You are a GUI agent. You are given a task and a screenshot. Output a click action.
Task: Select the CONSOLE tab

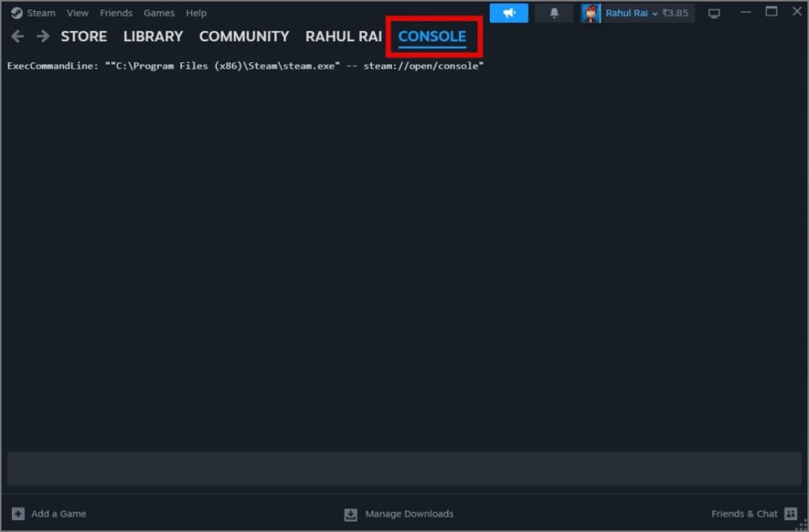(x=432, y=36)
